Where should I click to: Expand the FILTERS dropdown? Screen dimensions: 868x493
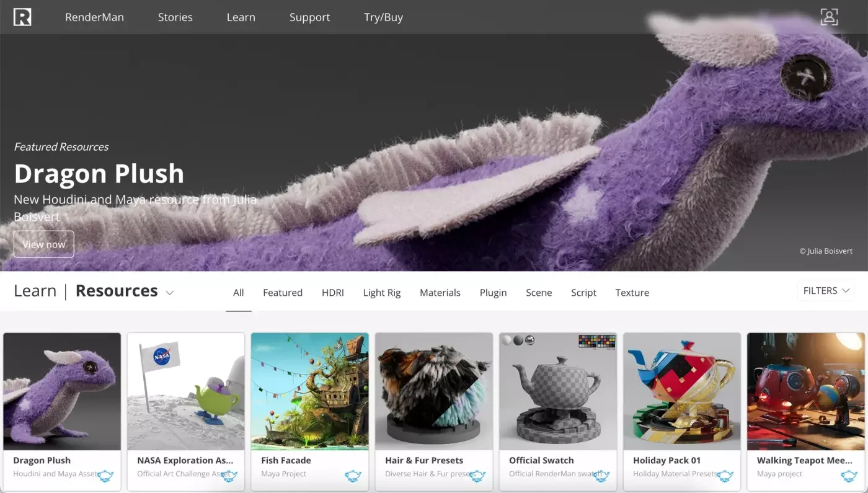coord(825,291)
